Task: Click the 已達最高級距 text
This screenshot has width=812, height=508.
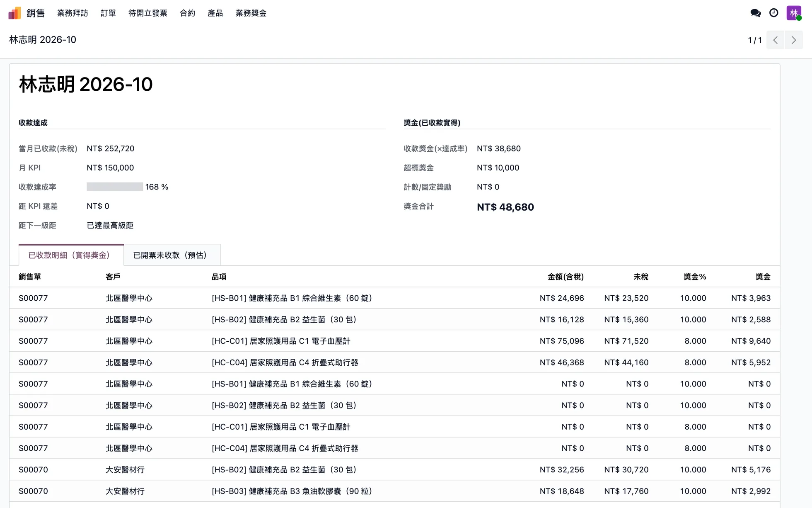Action: point(110,225)
